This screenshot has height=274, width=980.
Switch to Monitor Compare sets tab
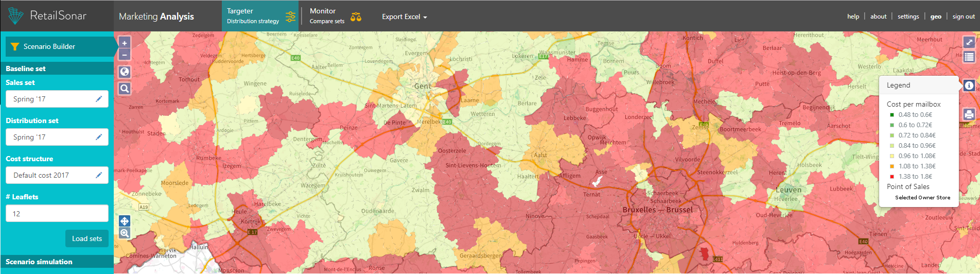click(x=335, y=16)
